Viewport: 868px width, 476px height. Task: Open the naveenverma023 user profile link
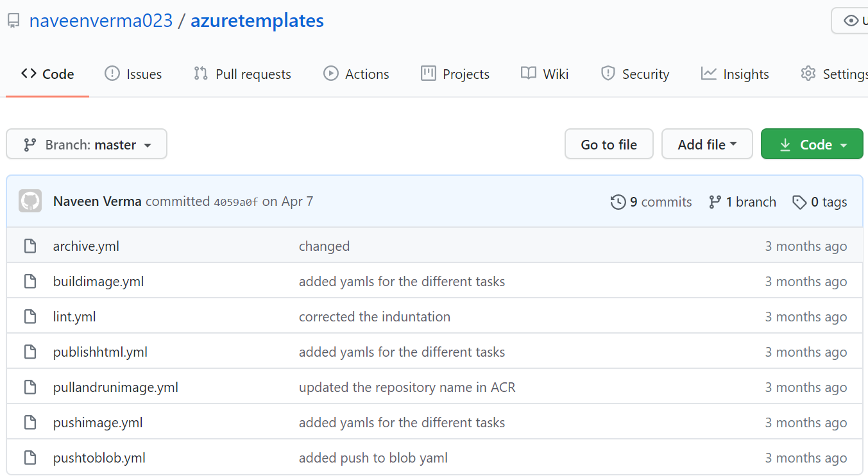tap(101, 21)
